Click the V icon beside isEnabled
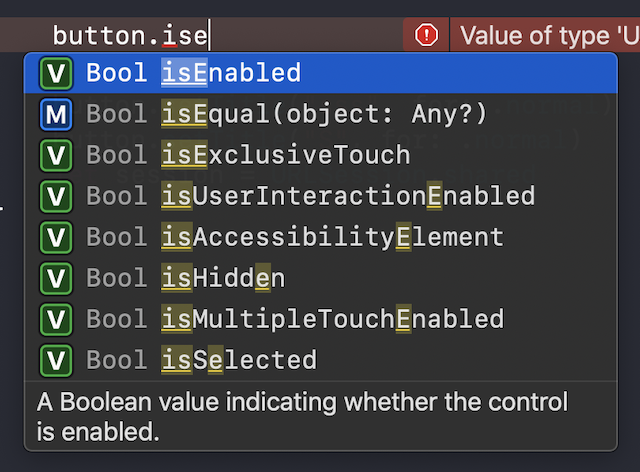Screen dimensions: 640x472 (x=54, y=73)
